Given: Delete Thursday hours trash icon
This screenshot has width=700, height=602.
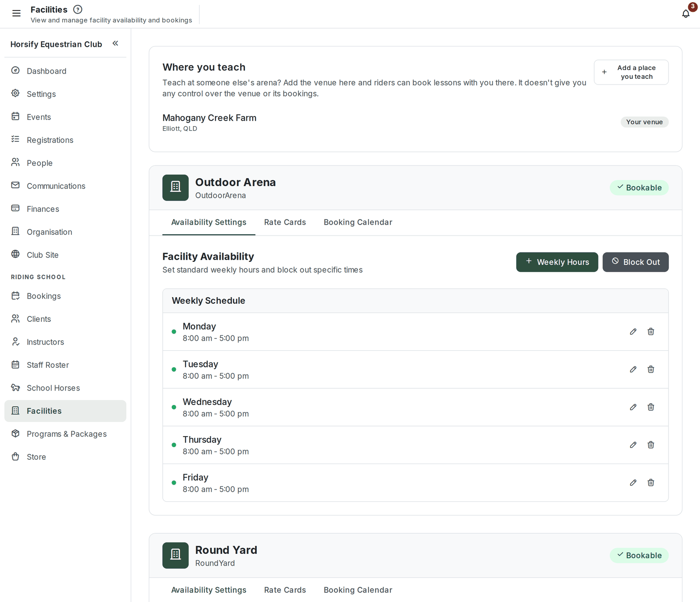Looking at the screenshot, I should pyautogui.click(x=651, y=444).
